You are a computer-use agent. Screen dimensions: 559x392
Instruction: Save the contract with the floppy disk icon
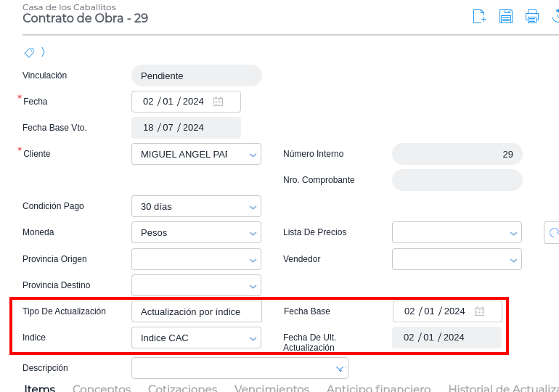506,16
